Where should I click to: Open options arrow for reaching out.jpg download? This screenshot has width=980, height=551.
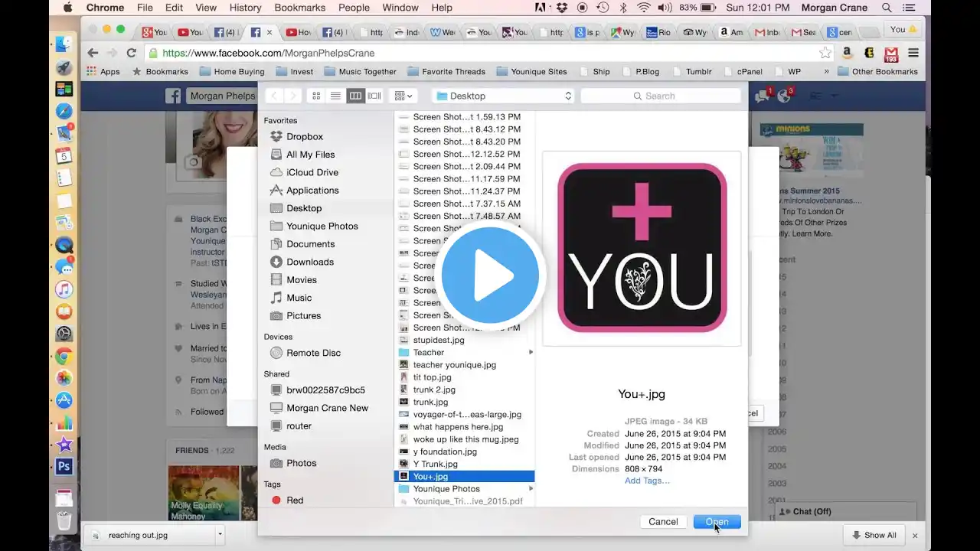click(x=220, y=535)
